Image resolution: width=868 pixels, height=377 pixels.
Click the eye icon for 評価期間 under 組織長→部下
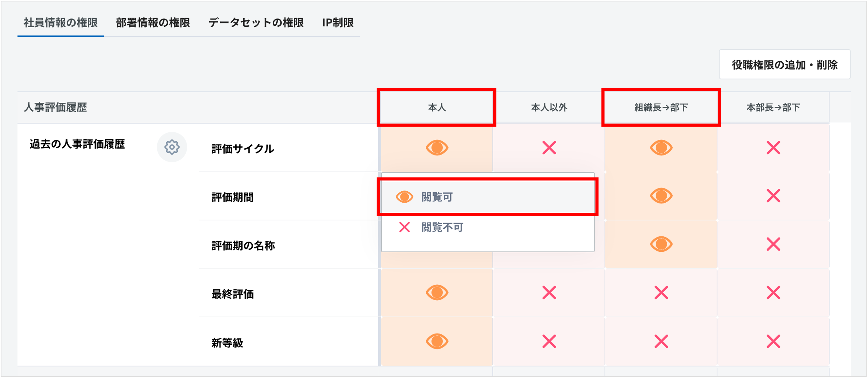coord(661,195)
